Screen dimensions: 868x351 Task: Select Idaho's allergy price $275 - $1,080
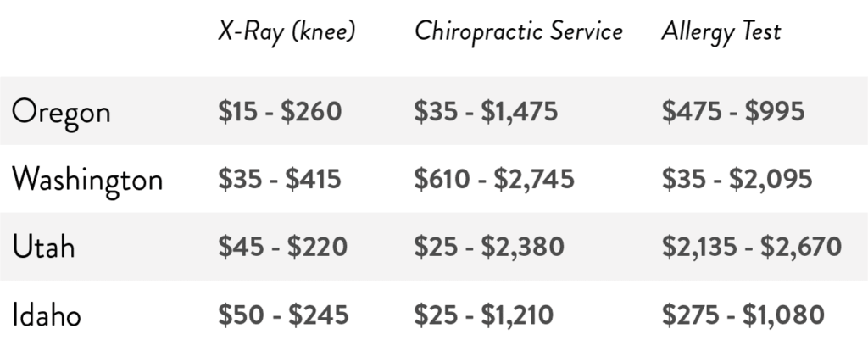pos(743,315)
